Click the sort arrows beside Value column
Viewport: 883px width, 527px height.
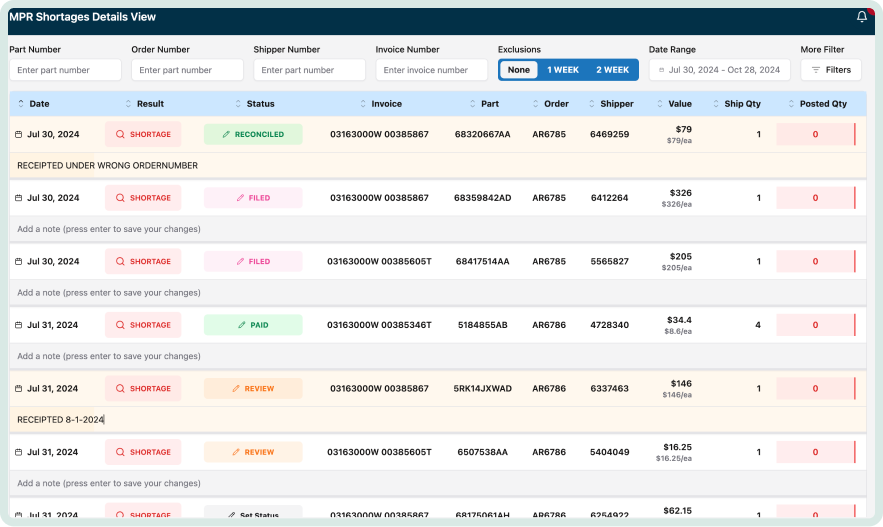coord(659,104)
